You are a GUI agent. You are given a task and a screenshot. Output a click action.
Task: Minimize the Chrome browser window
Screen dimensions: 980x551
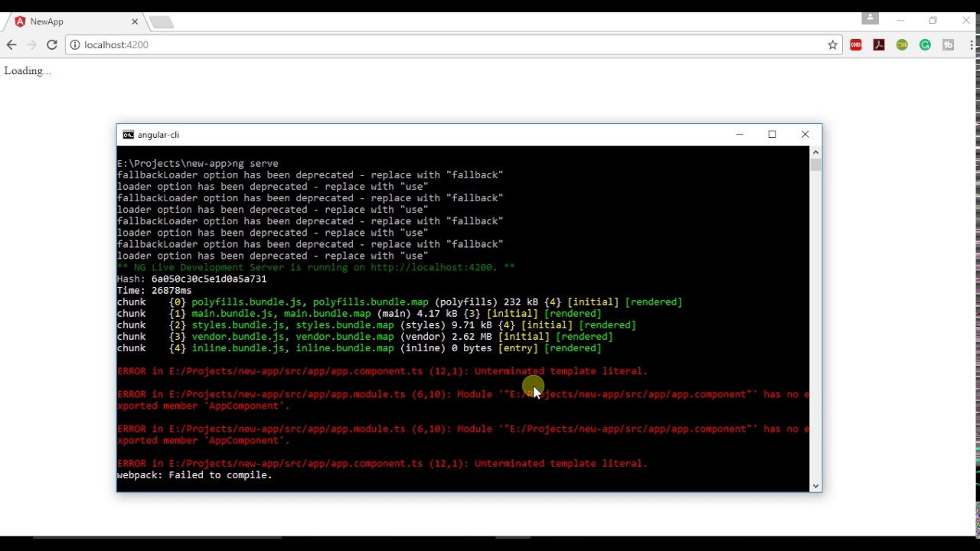tap(900, 21)
